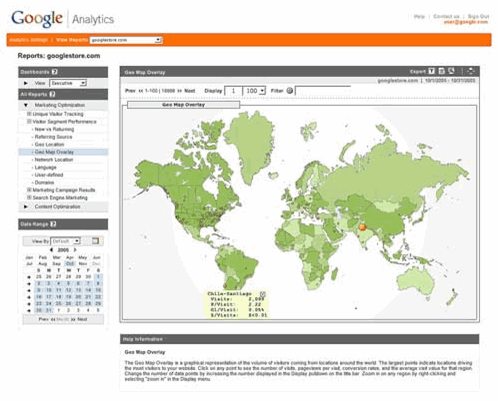498x401 pixels.
Task: Click the Geo Map Overlay tab above the map
Action: tap(183, 105)
